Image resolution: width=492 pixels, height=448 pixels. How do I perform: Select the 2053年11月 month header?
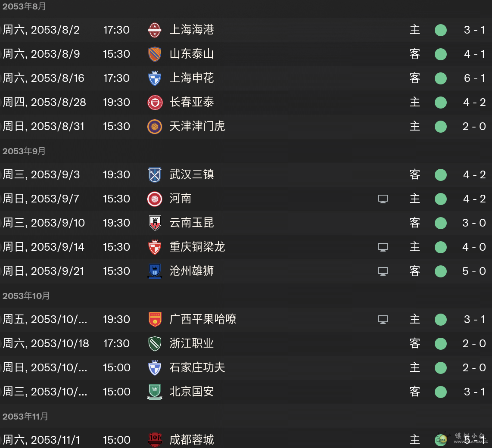coord(25,416)
